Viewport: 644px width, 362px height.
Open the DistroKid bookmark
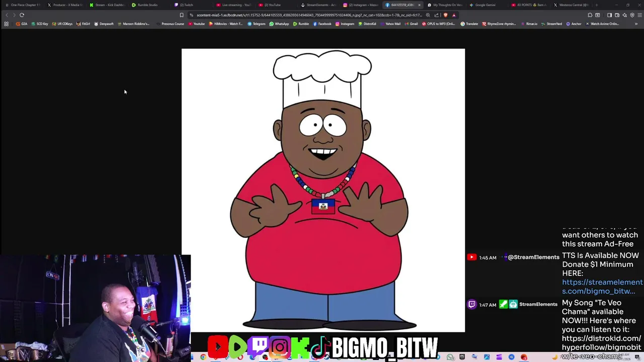point(367,24)
